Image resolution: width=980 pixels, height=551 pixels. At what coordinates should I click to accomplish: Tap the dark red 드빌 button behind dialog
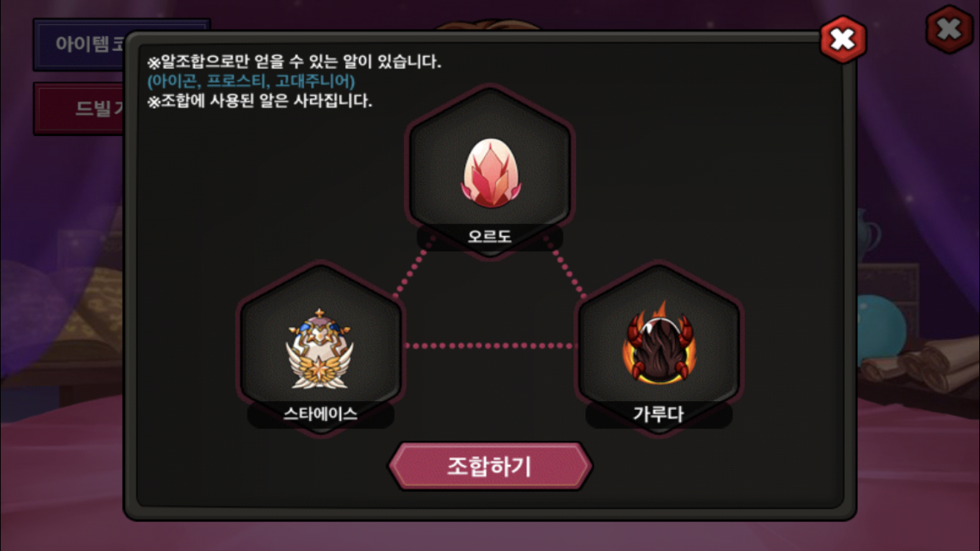pos(79,109)
